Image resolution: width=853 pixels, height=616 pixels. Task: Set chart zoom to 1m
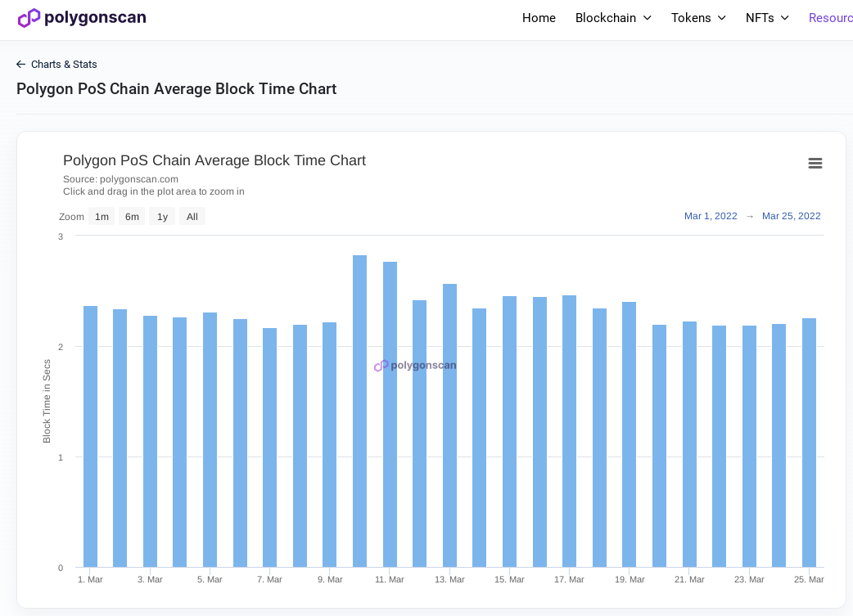click(x=102, y=217)
